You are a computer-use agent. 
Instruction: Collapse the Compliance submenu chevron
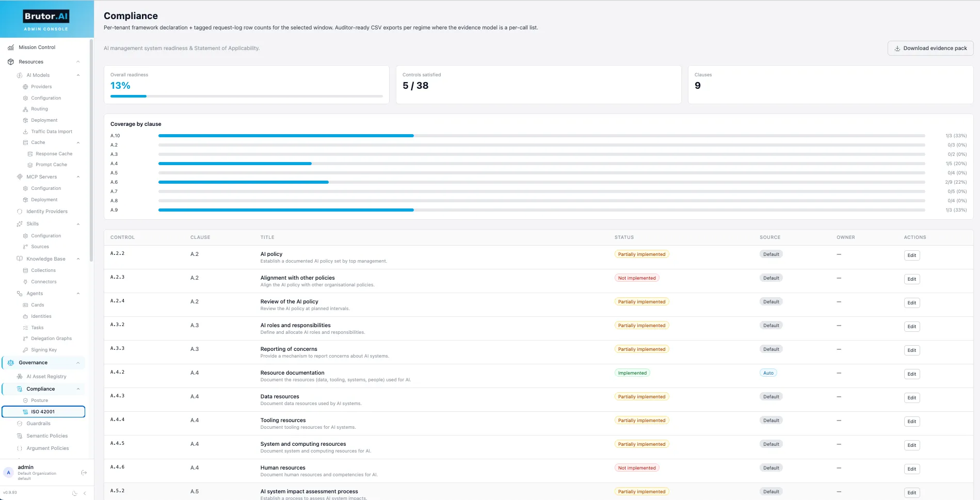click(x=78, y=389)
